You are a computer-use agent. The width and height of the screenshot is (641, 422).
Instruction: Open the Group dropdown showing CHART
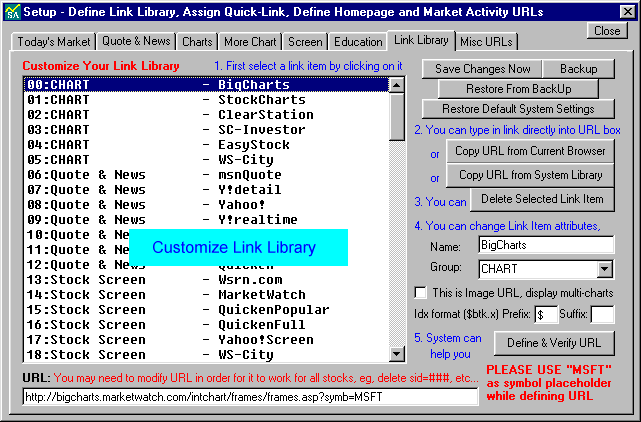pos(604,269)
